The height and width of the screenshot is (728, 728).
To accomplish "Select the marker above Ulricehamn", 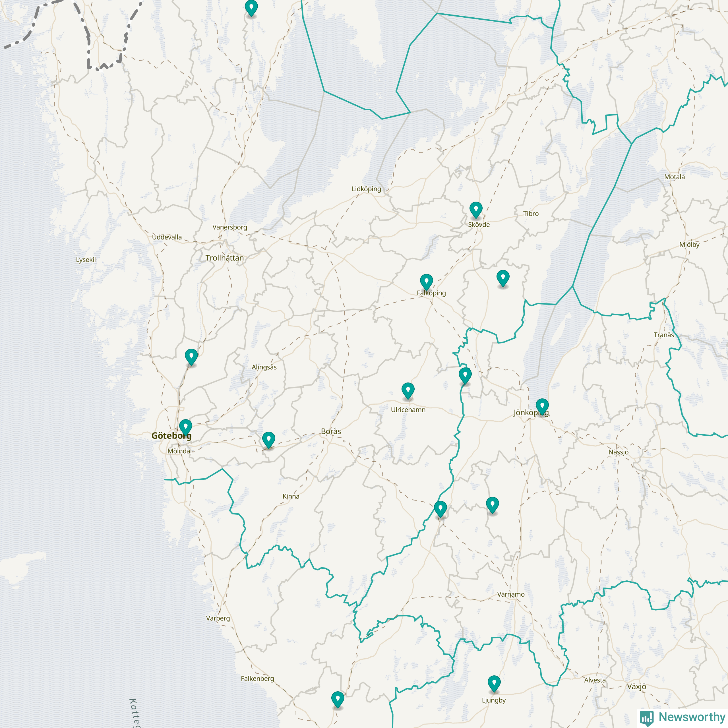I will [408, 390].
